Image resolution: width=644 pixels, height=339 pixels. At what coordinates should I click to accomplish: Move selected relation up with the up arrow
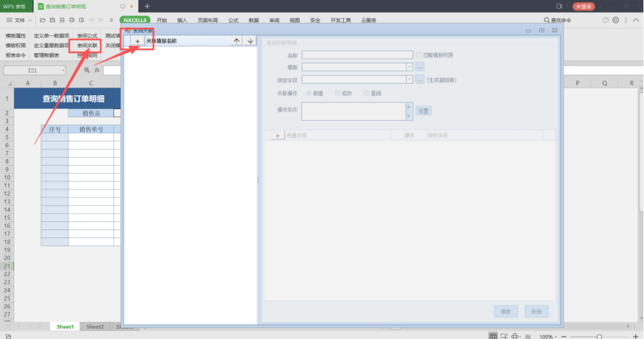point(237,41)
